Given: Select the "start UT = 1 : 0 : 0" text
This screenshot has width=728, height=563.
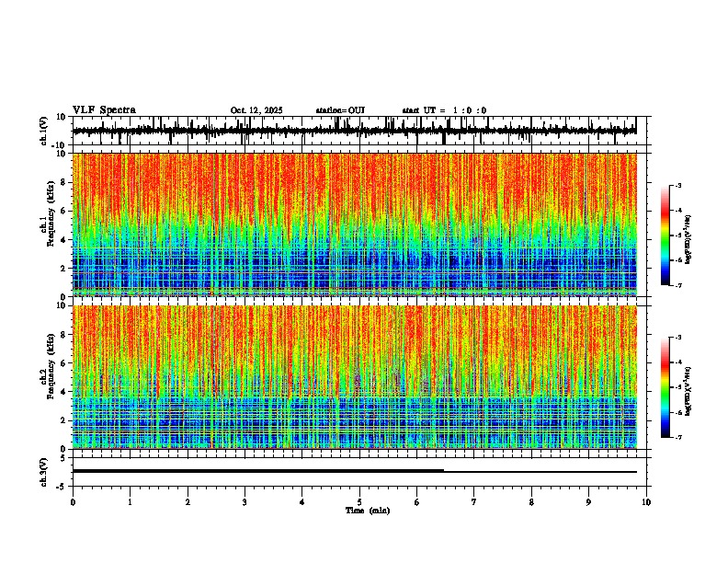Looking at the screenshot, I should tap(444, 110).
